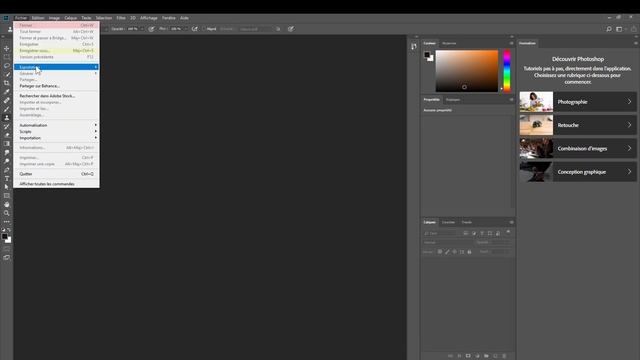Click the rainbow hue slider strip

tap(507, 71)
